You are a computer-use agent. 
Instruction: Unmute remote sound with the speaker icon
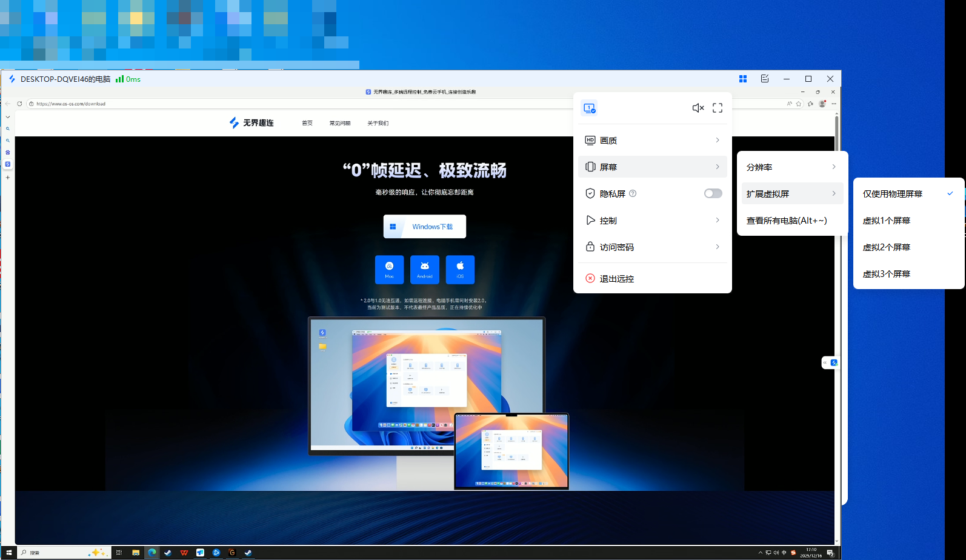point(698,108)
